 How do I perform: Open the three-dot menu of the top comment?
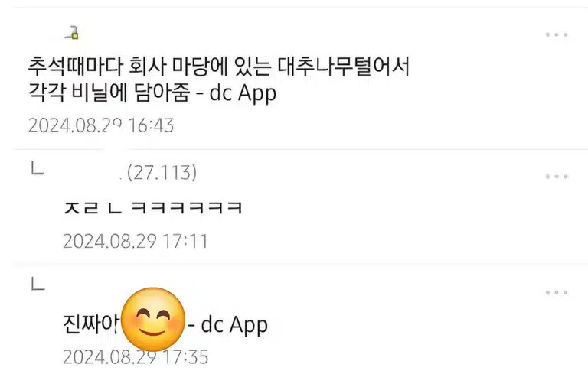click(557, 34)
